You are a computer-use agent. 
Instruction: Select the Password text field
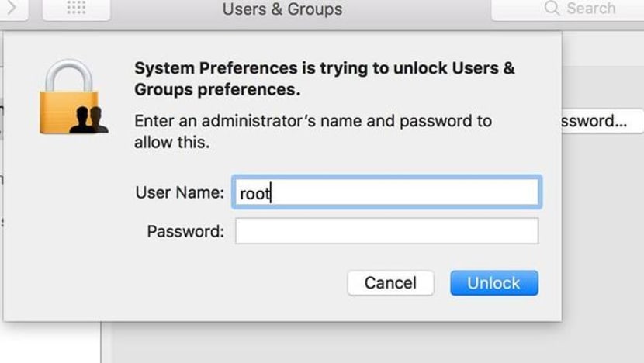[386, 231]
